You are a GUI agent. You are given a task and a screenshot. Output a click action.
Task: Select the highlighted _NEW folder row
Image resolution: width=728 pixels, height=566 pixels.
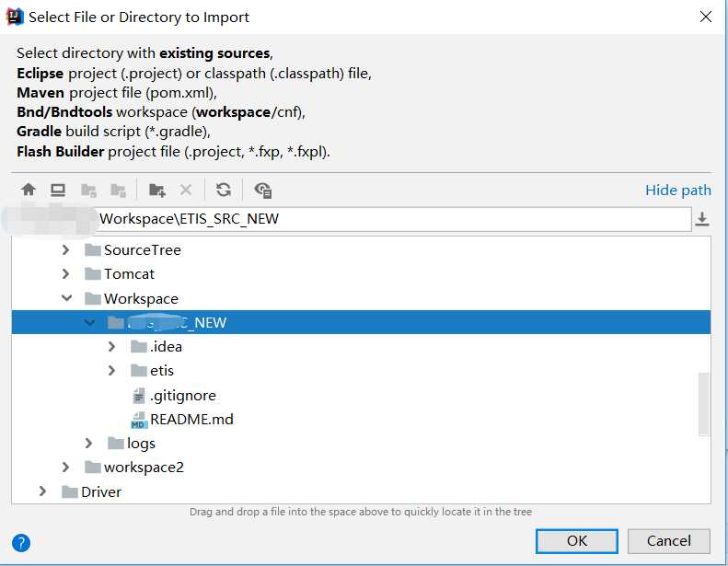tap(361, 322)
